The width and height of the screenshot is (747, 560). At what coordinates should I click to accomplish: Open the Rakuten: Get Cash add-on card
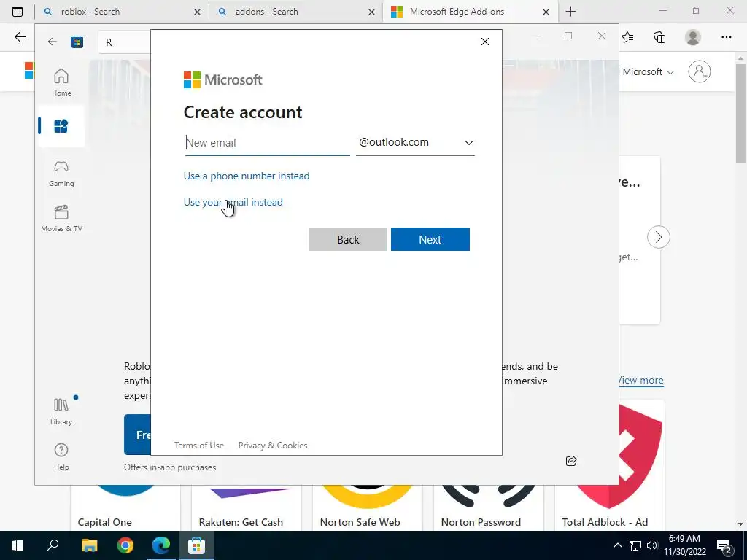(247, 507)
